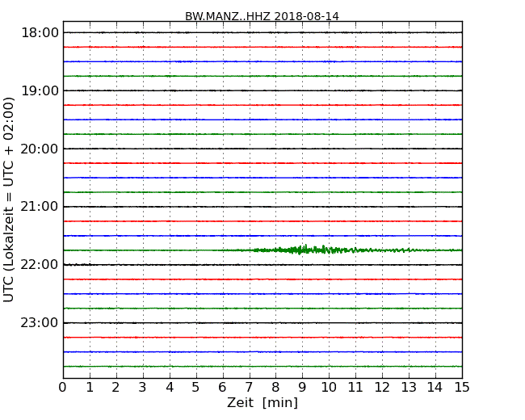Click the 5 minute tick label
This screenshot has width=525, height=420.
point(196,388)
